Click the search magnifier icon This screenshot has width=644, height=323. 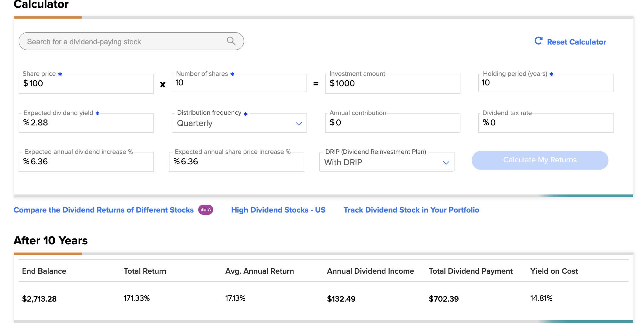[231, 41]
